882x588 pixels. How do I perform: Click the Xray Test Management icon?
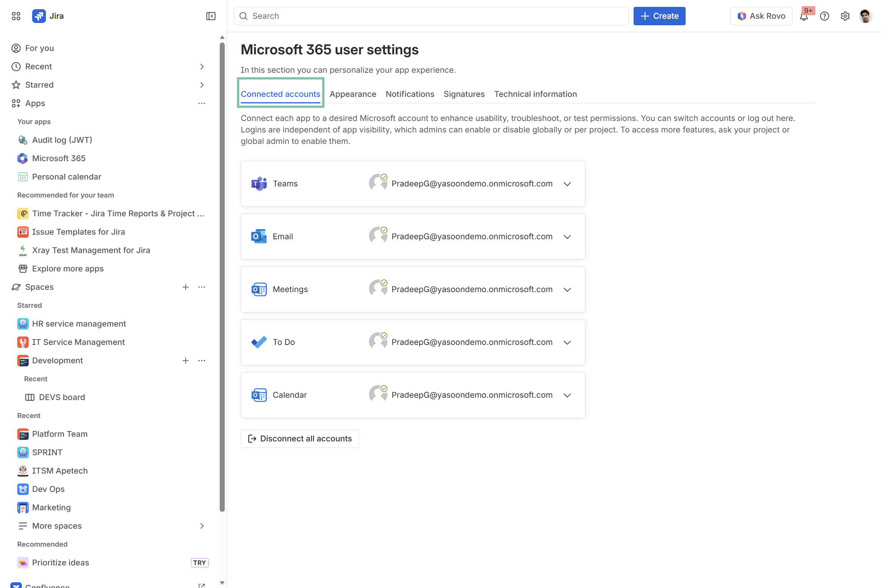[x=23, y=250]
